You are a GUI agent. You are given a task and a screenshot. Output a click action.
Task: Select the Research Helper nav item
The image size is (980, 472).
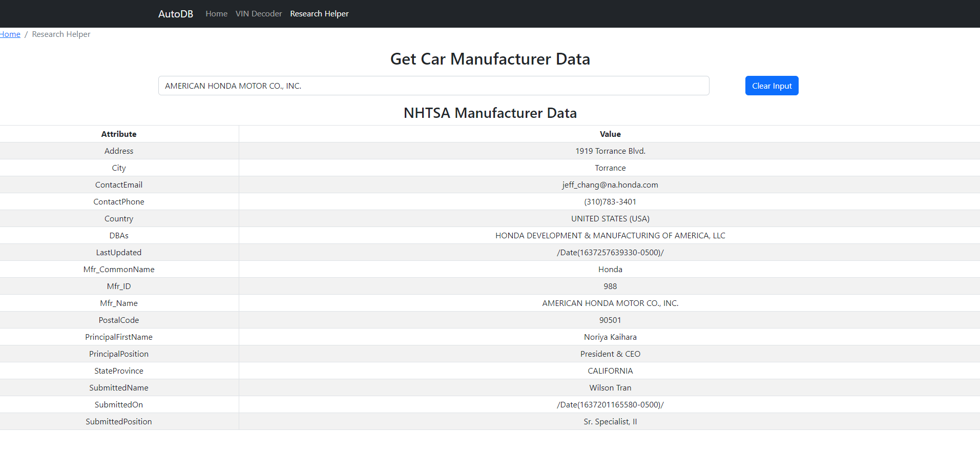(x=319, y=14)
